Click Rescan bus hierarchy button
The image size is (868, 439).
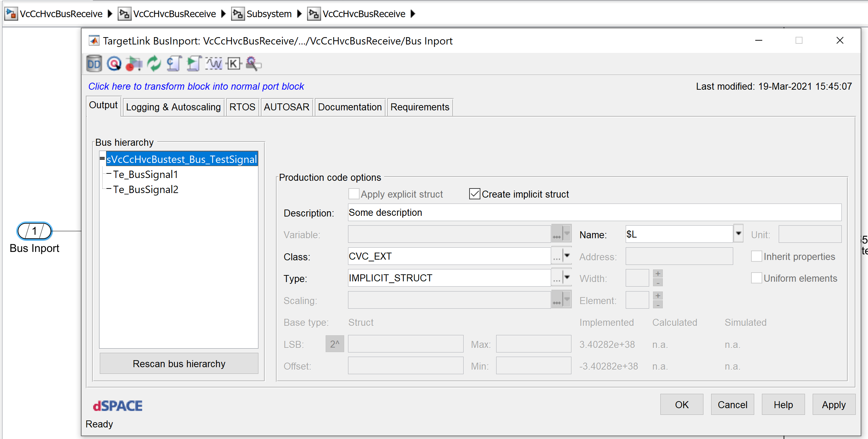click(x=179, y=364)
